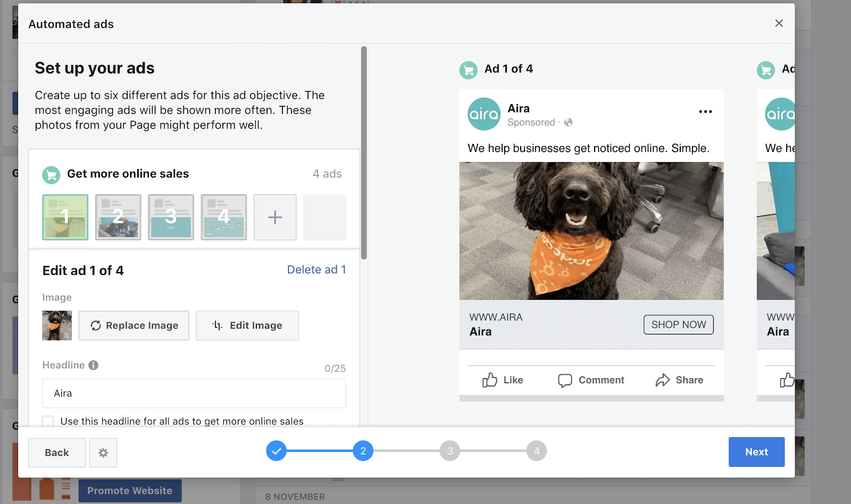Image resolution: width=851 pixels, height=504 pixels.
Task: Click the Share arrow icon in preview
Action: (x=662, y=380)
